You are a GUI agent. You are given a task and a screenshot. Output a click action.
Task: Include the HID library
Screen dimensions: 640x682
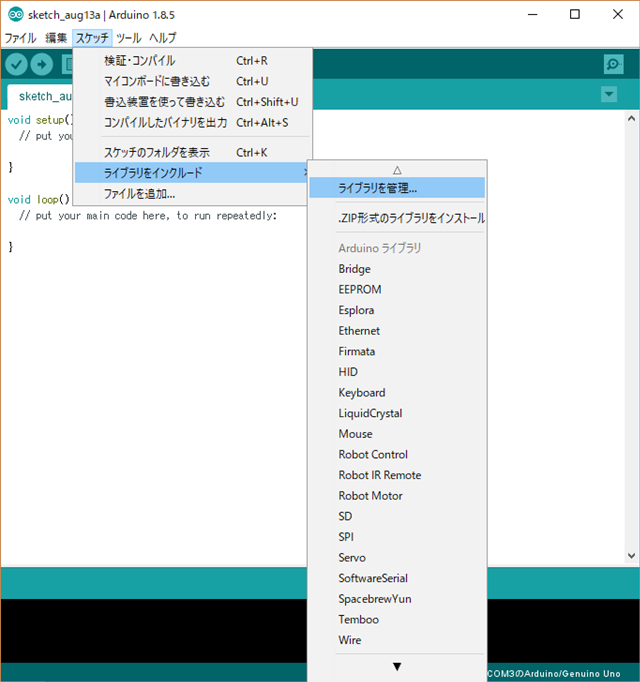[397, 372]
